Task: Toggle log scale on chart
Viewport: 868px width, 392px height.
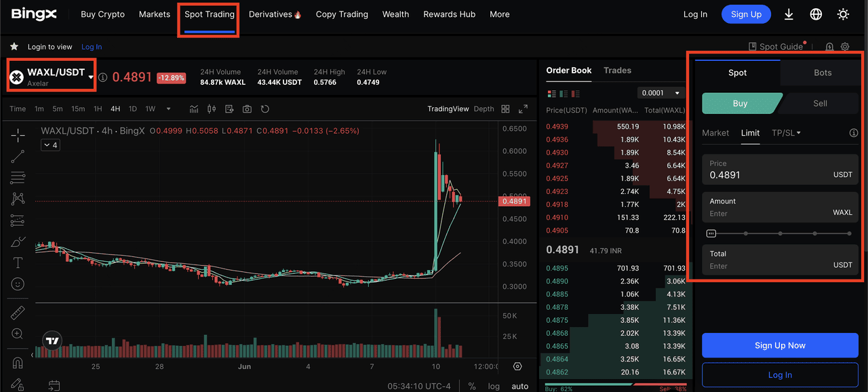Action: (x=494, y=386)
